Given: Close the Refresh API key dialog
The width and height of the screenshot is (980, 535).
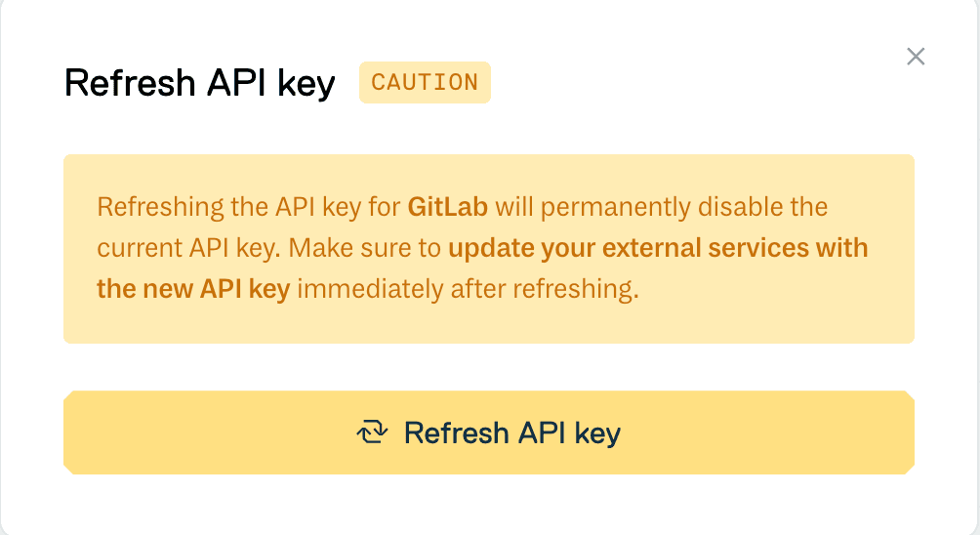Looking at the screenshot, I should click(x=916, y=57).
